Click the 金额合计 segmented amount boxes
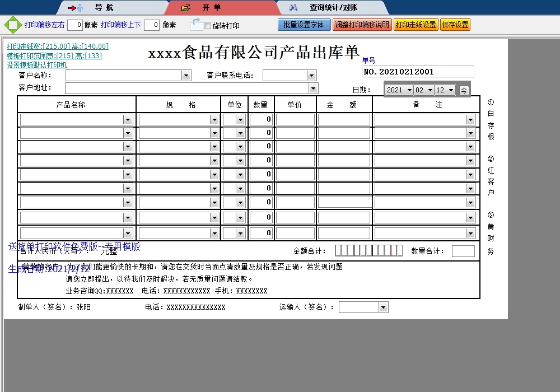560x392 pixels. [x=370, y=251]
